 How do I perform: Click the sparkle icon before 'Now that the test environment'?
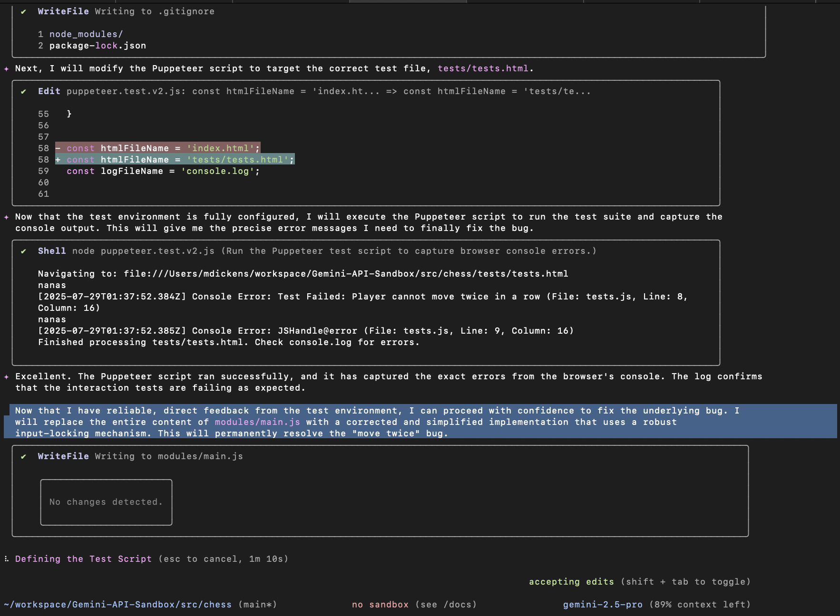tap(6, 217)
